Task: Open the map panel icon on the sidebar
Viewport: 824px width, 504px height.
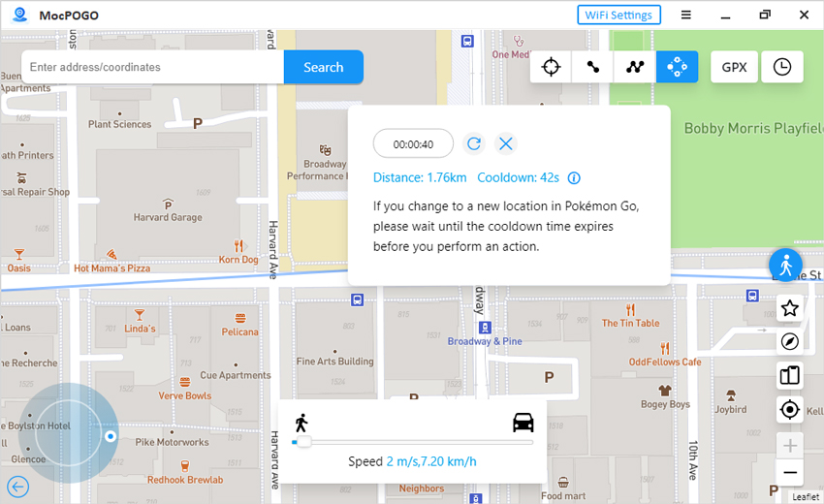Action: [789, 375]
